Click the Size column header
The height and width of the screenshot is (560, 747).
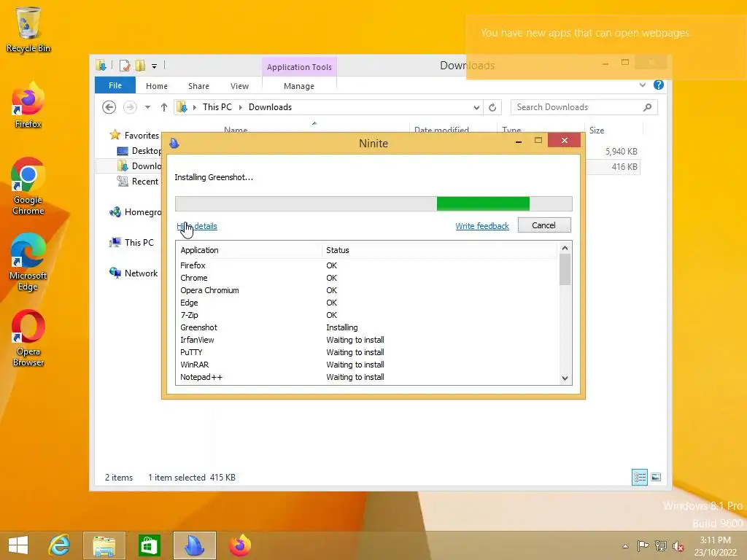point(614,131)
